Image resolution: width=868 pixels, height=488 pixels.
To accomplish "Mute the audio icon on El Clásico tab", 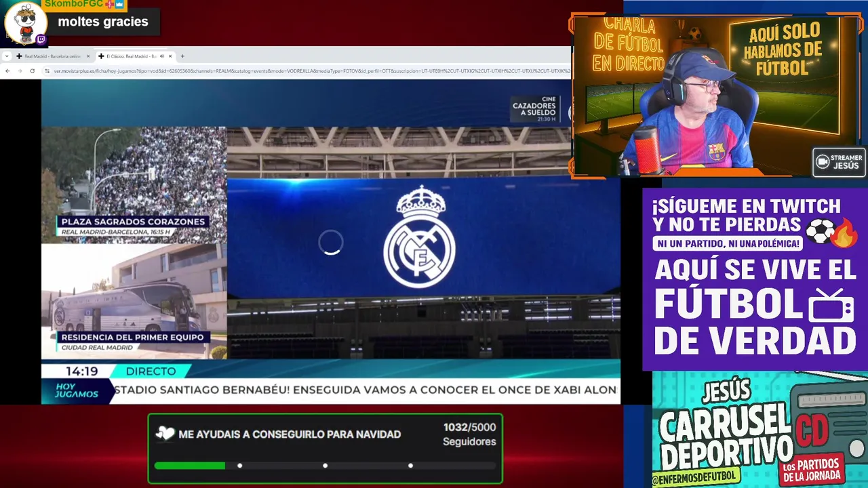I will 161,56.
